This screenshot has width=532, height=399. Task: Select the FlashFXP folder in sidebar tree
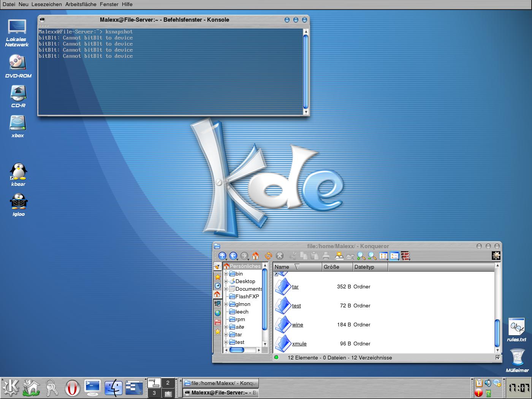[x=247, y=296]
